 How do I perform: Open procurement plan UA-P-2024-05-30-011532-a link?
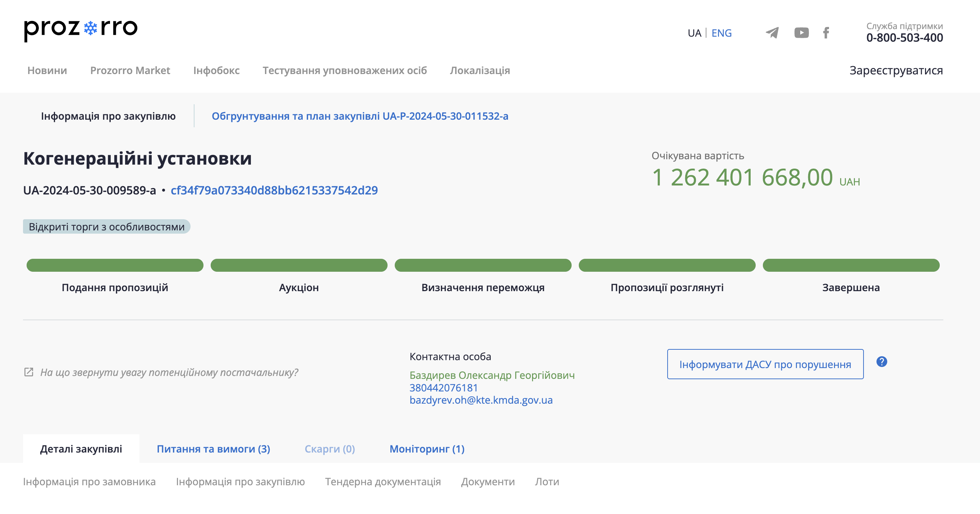[x=360, y=116]
